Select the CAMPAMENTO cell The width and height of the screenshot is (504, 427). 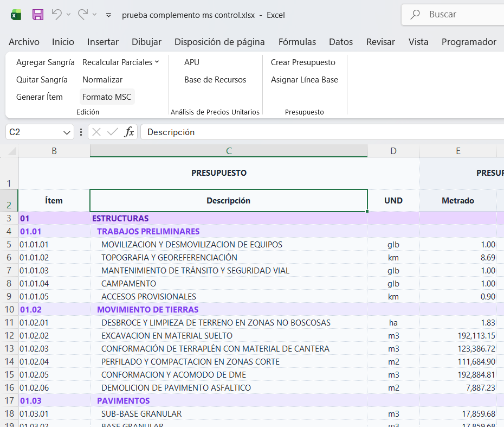[229, 283]
